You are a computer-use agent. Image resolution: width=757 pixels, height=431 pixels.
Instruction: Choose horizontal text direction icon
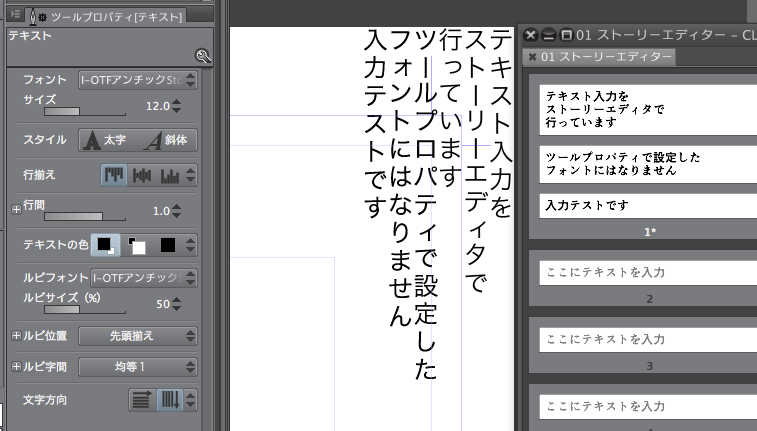point(142,400)
